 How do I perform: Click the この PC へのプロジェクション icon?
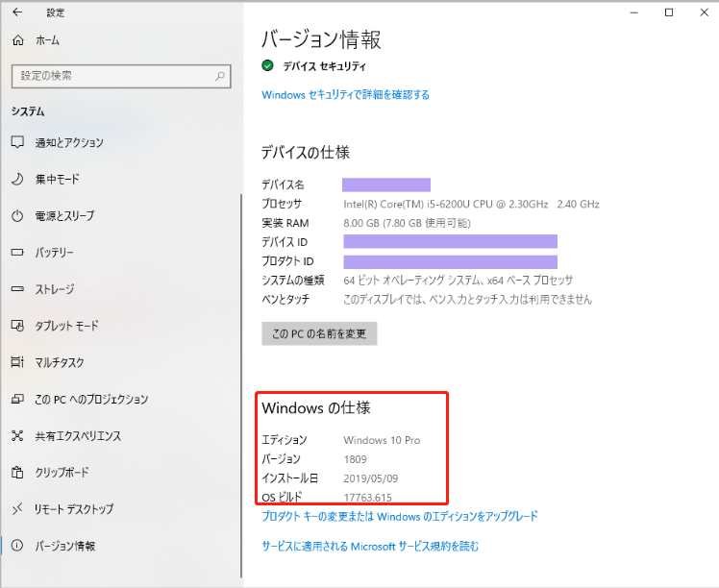click(x=17, y=399)
